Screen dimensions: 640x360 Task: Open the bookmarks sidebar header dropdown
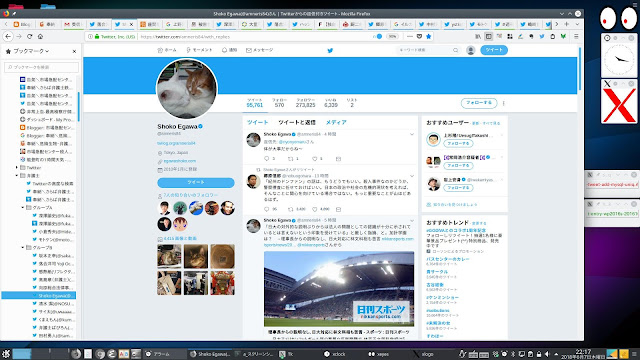click(x=31, y=51)
